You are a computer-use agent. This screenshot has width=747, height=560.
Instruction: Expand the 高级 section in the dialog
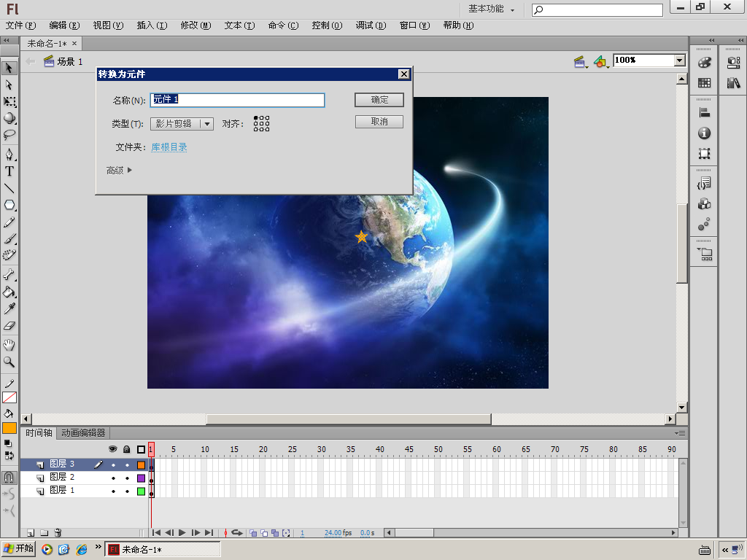click(120, 171)
